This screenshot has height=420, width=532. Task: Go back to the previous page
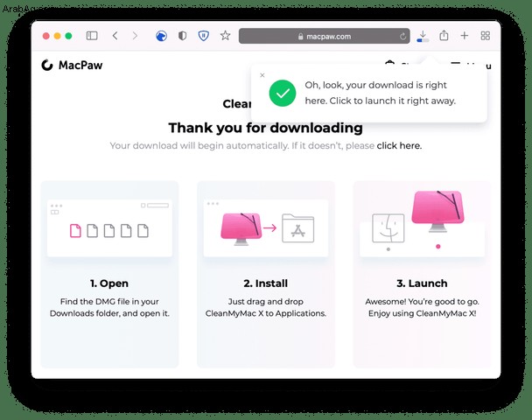(115, 36)
